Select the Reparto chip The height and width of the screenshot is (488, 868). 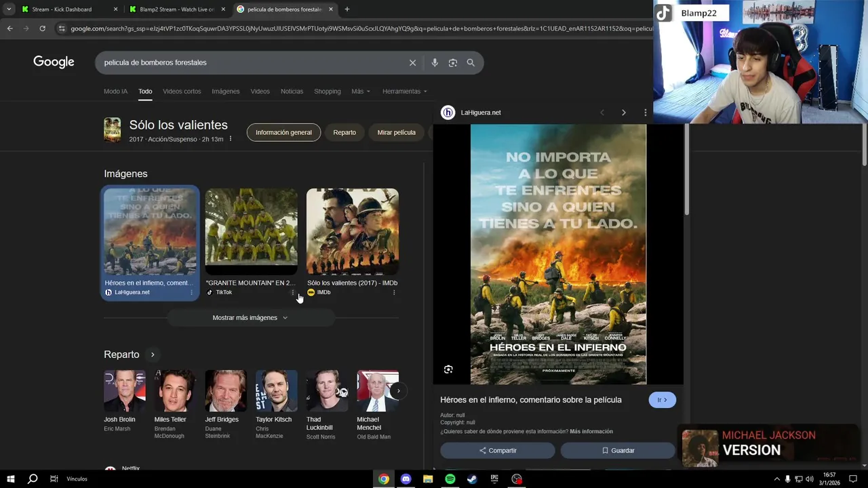344,132
